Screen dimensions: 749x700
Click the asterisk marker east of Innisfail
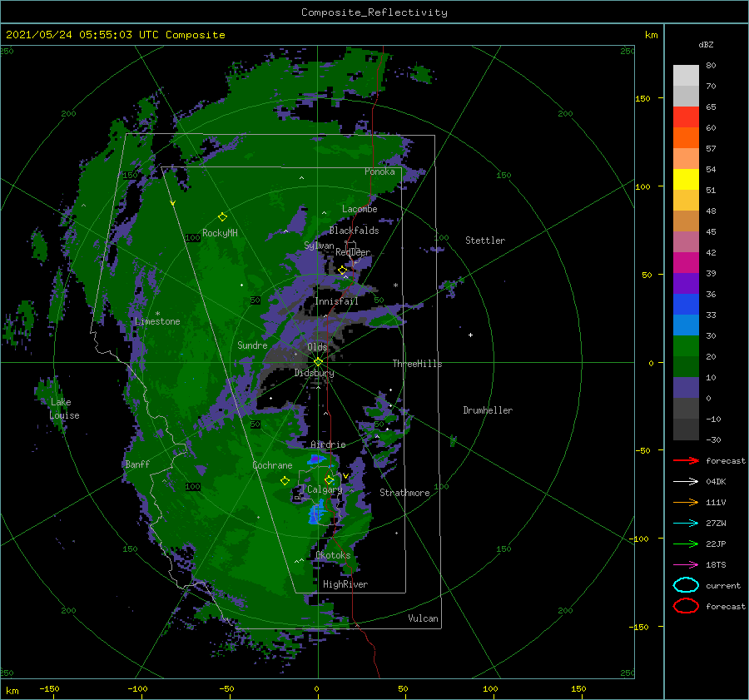tap(395, 285)
